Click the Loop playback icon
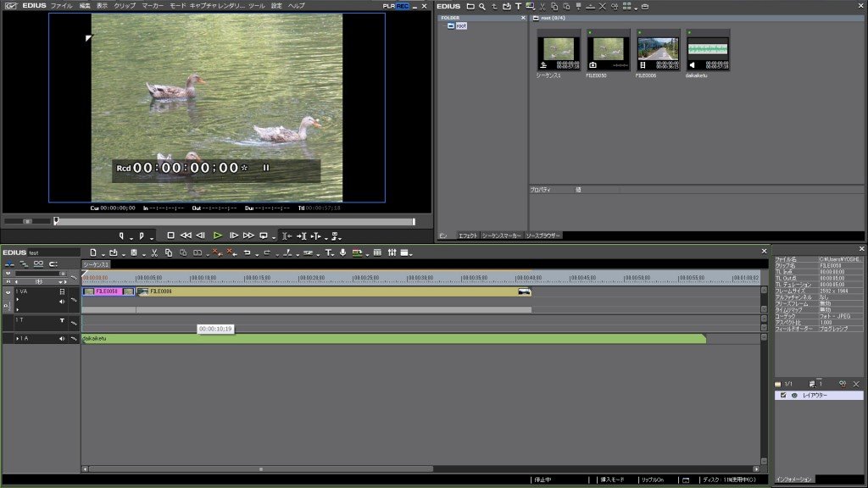The height and width of the screenshot is (488, 868). (x=264, y=236)
